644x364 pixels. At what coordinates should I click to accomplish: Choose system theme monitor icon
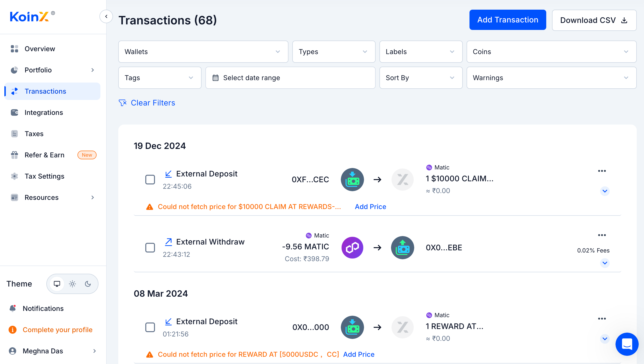tap(57, 284)
